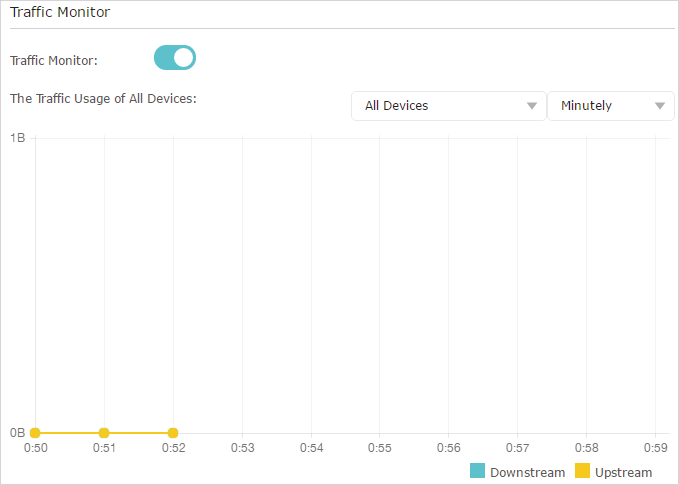The width and height of the screenshot is (679, 485).
Task: Open the Minutely interval dropdown
Action: pos(611,106)
